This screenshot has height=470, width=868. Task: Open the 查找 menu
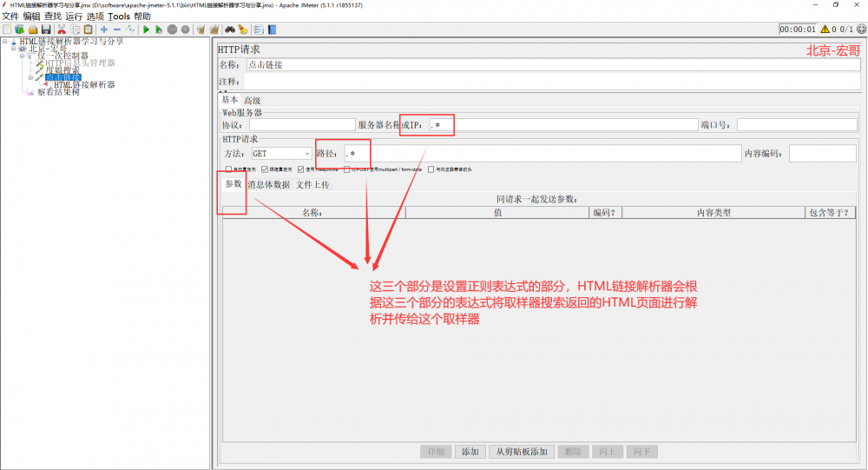pos(53,17)
